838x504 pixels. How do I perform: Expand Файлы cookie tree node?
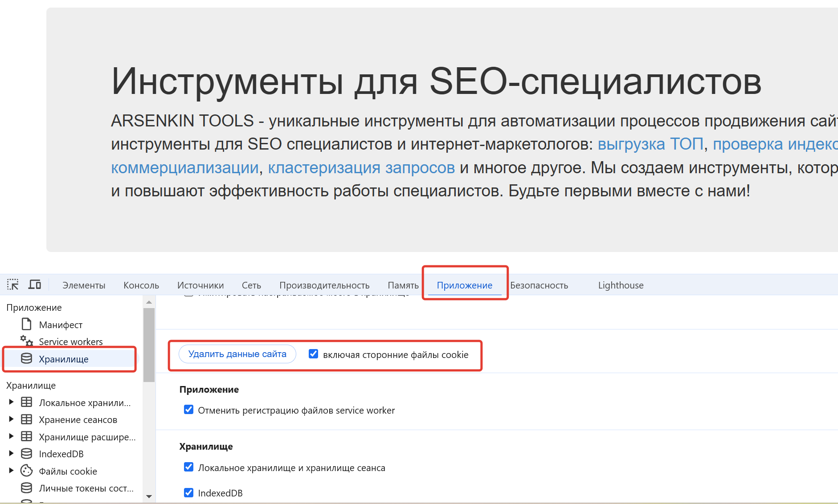coord(11,471)
